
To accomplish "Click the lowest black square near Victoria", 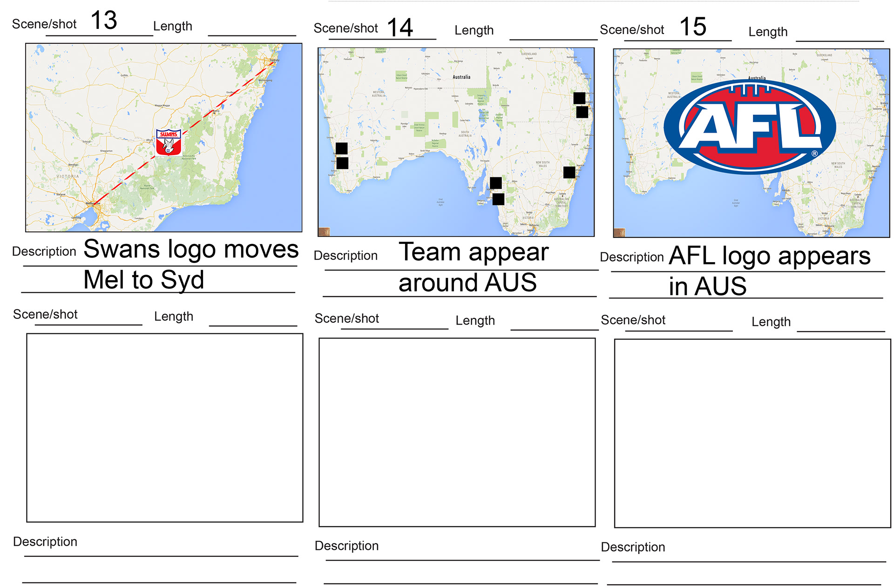I will (x=498, y=199).
